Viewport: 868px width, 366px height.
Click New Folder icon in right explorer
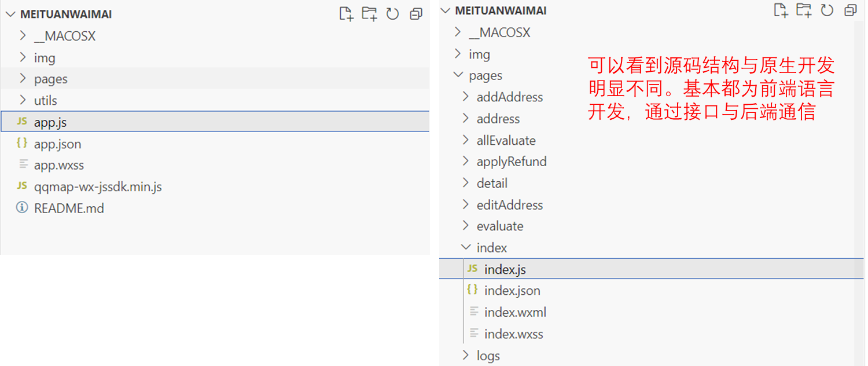coord(804,10)
